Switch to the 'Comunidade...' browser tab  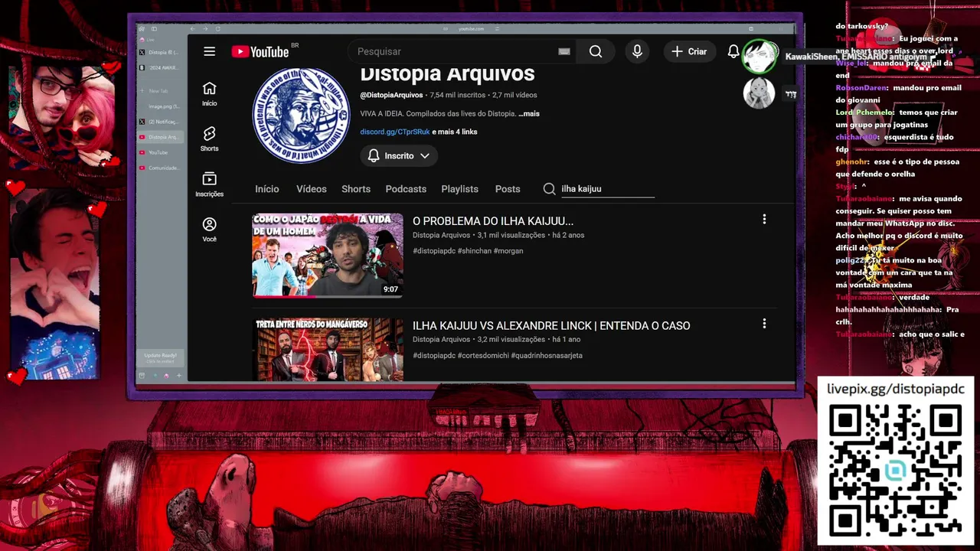[159, 168]
